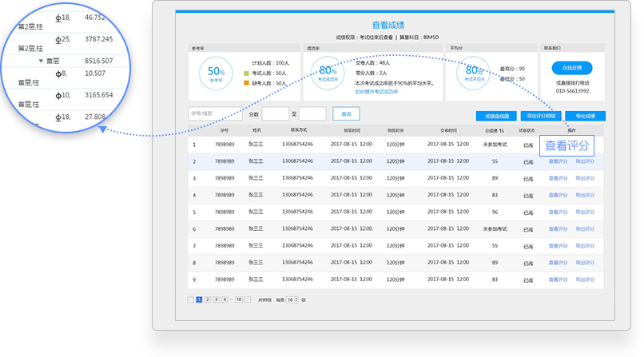The image size is (644, 357).
Task: Click the minimum 分数 input box
Action: pos(275,114)
